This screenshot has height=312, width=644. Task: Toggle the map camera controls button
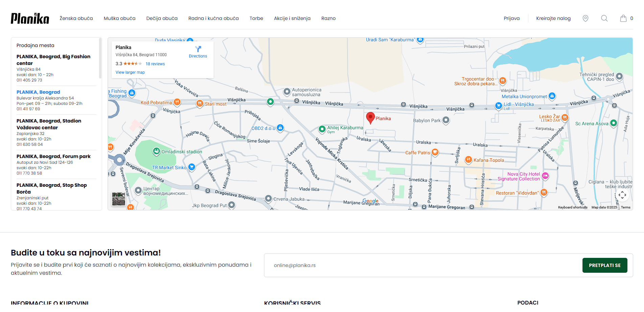(622, 195)
